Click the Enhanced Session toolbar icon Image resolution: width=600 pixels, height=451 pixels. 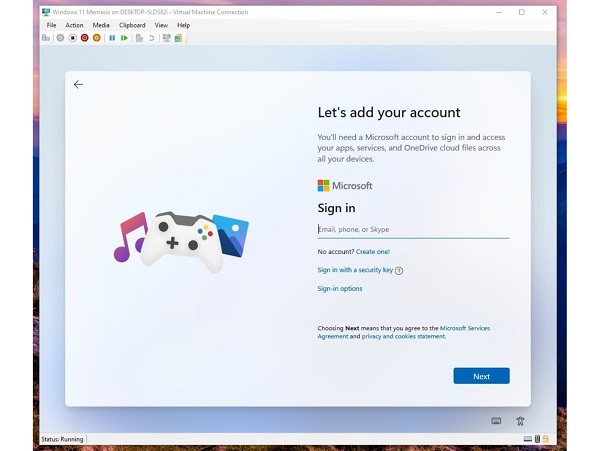pos(166,38)
